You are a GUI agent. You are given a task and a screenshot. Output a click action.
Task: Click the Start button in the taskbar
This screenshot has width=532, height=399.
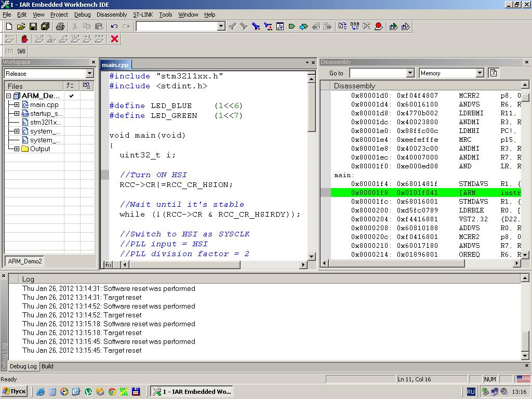click(x=14, y=392)
